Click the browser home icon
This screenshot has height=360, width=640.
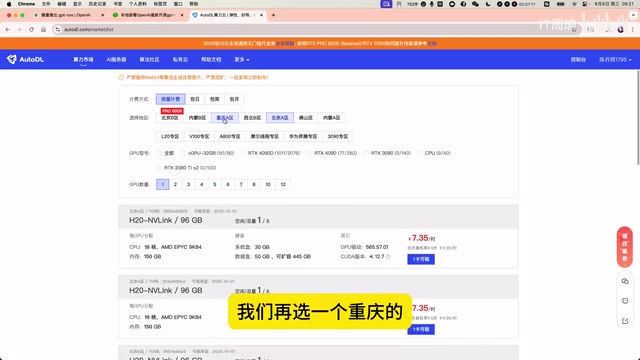point(43,29)
